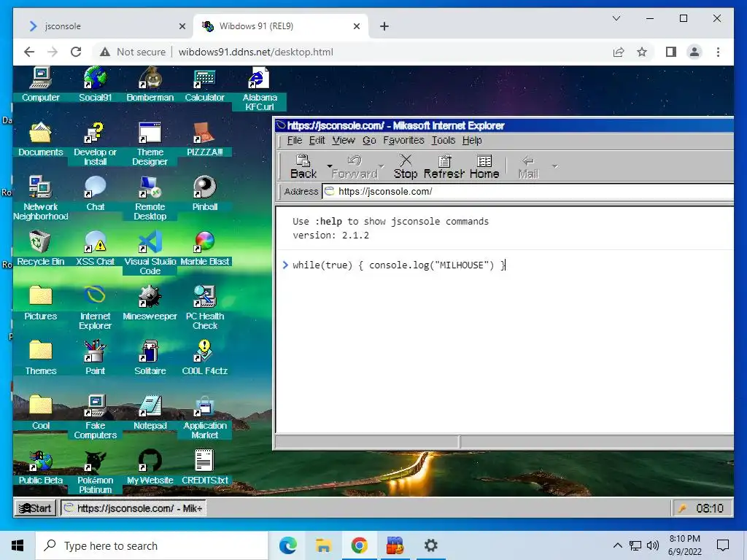Click the Forward toolbar button
The image size is (747, 560).
coord(355,167)
